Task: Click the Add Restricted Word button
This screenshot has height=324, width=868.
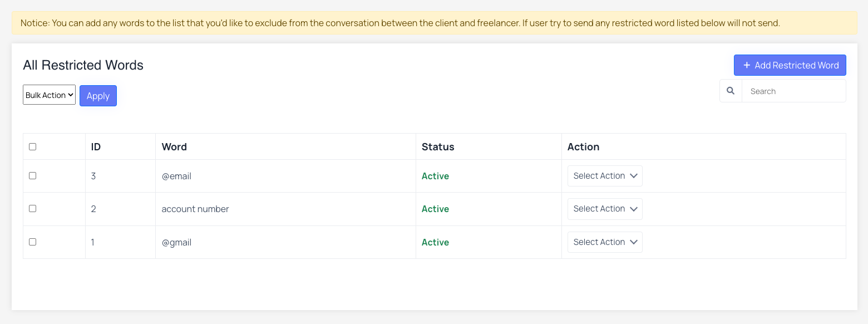Action: pos(790,65)
